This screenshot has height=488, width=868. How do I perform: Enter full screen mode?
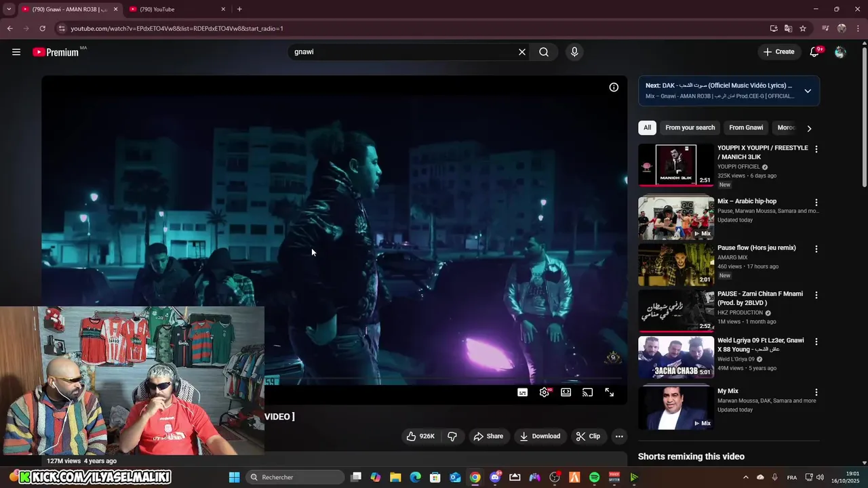click(610, 392)
